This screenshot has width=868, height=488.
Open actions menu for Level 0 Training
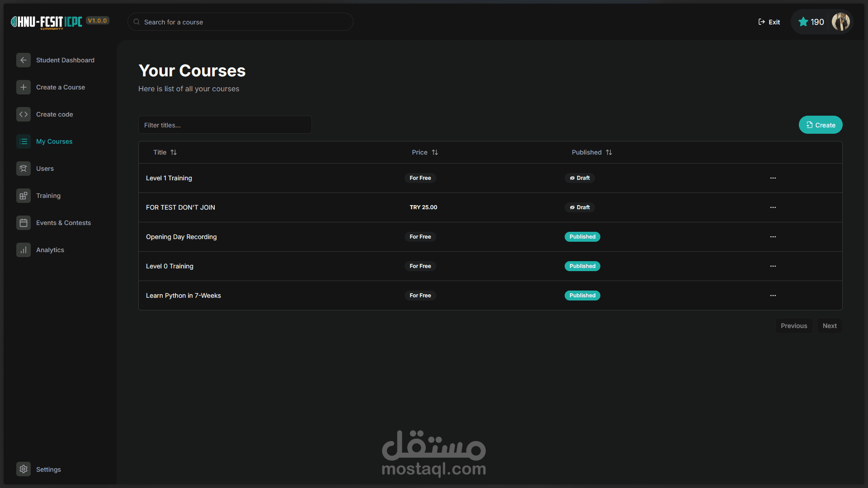click(x=773, y=266)
